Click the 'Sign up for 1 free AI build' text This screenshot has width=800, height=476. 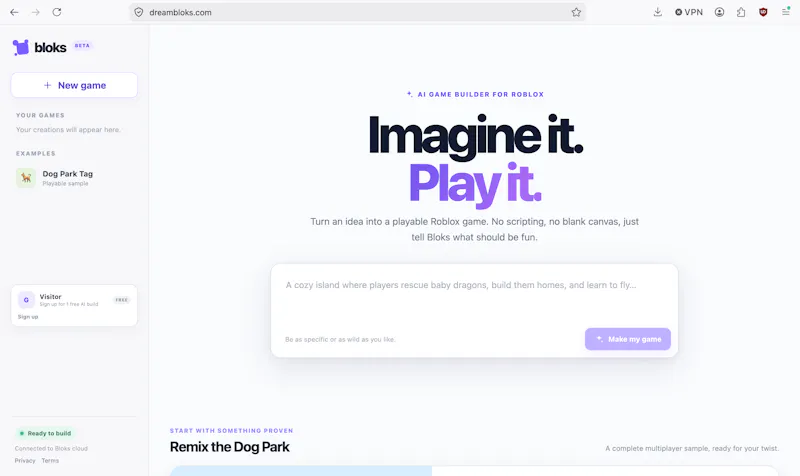coord(69,305)
